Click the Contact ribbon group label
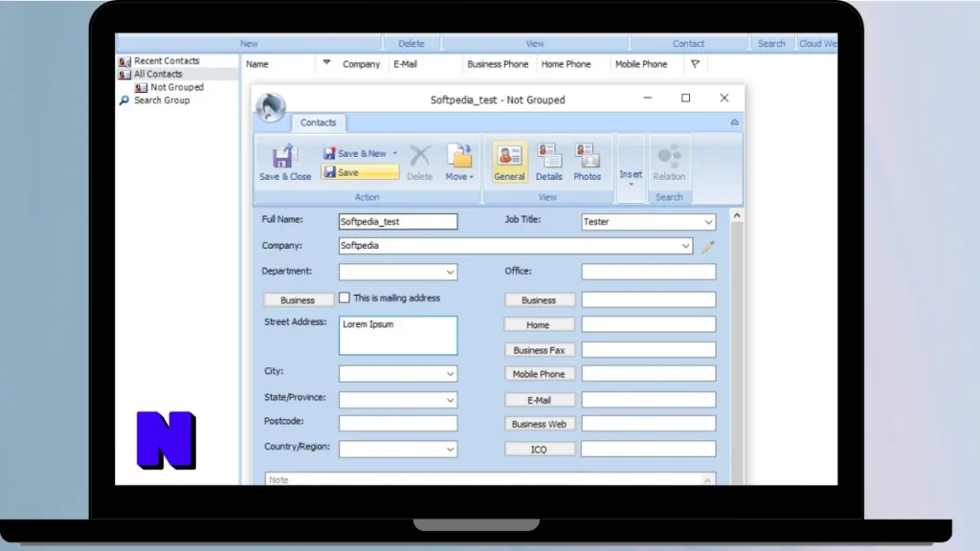Image resolution: width=980 pixels, height=551 pixels. 688,44
